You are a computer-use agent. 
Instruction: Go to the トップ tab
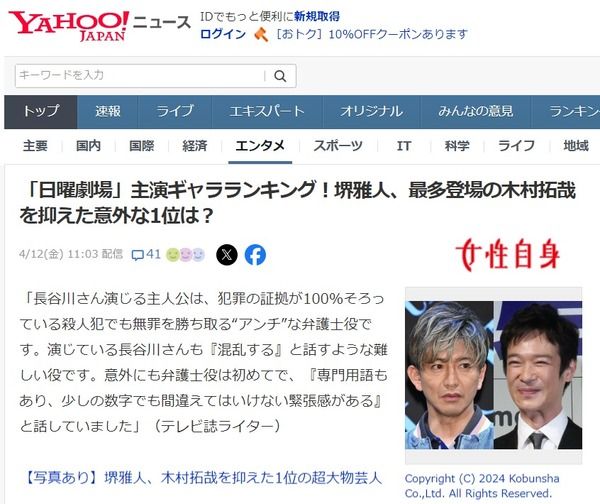[x=41, y=111]
